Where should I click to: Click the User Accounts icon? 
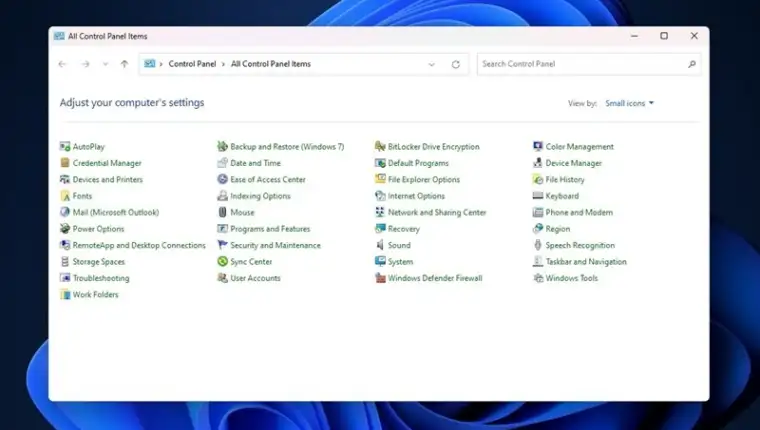222,278
